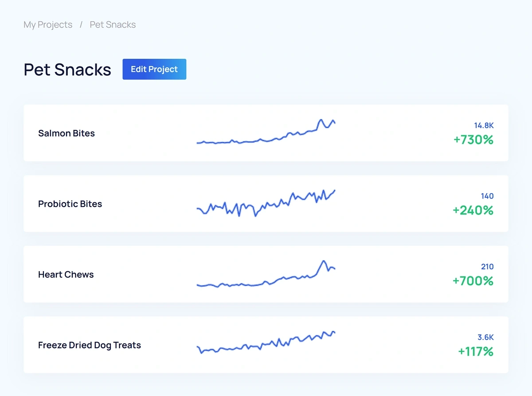Click the +730% growth figure

[473, 140]
